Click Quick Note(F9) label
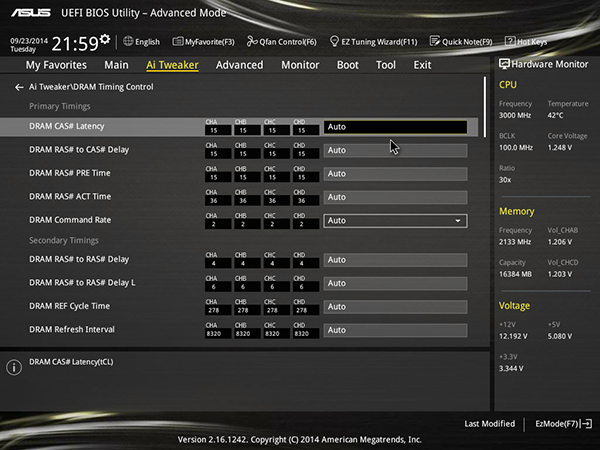The image size is (600, 450). (467, 42)
